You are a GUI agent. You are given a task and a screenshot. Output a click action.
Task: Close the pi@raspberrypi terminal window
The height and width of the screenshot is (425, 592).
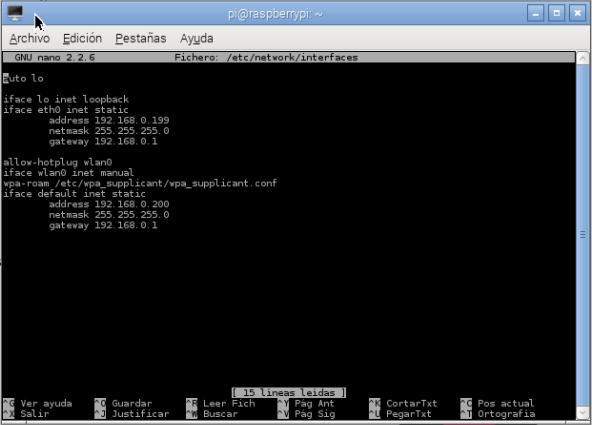578,14
